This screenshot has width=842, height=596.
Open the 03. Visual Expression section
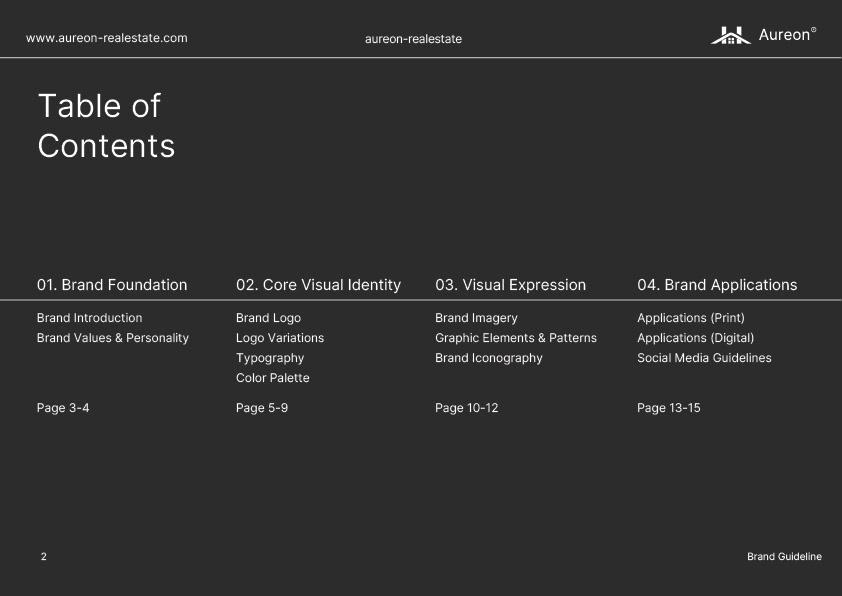point(510,285)
